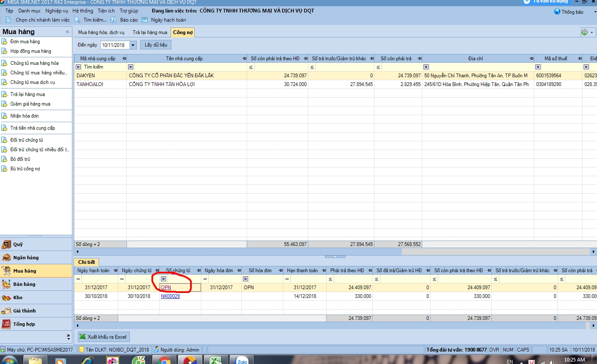The width and height of the screenshot is (597, 364).
Task: Switch to the Quỹ module
Action: (36, 244)
